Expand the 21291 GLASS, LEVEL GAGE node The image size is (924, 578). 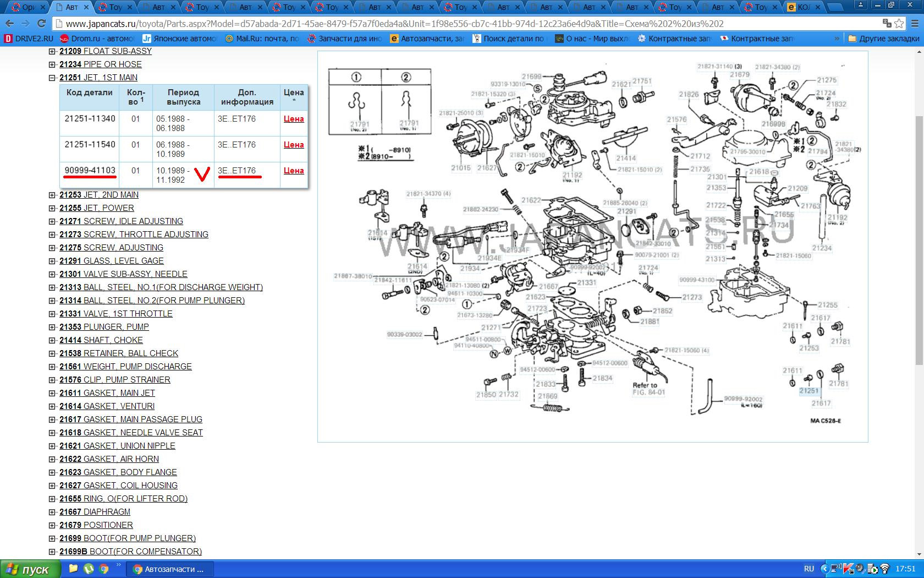point(52,261)
